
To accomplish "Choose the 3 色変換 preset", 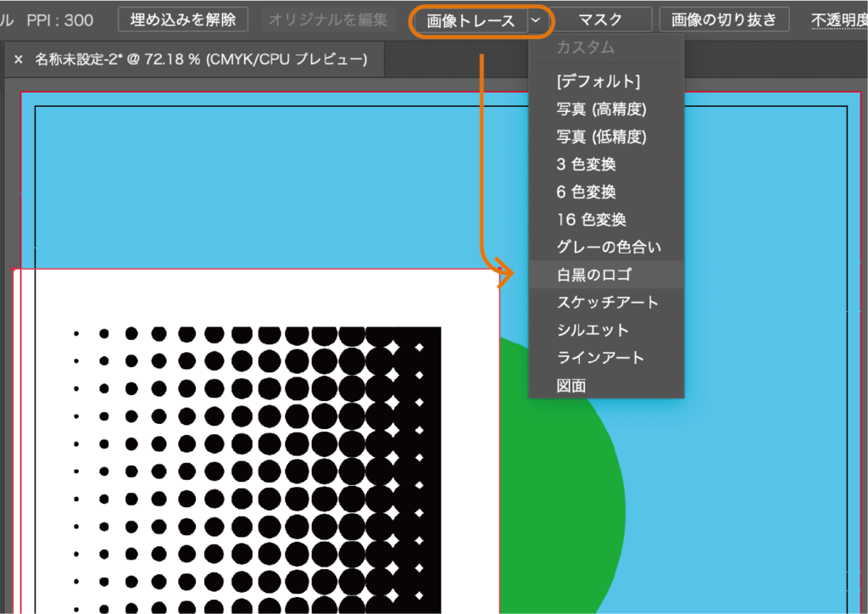I will point(606,164).
